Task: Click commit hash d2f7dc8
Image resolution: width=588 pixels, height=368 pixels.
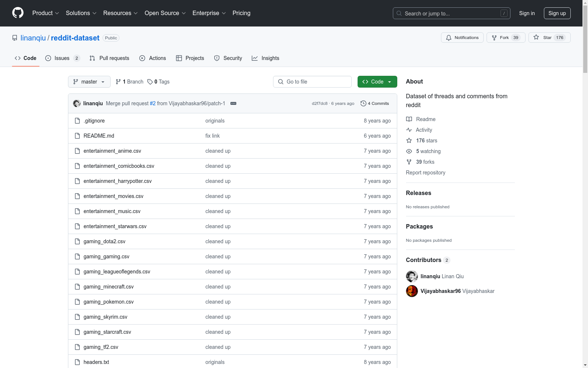Action: tap(320, 103)
